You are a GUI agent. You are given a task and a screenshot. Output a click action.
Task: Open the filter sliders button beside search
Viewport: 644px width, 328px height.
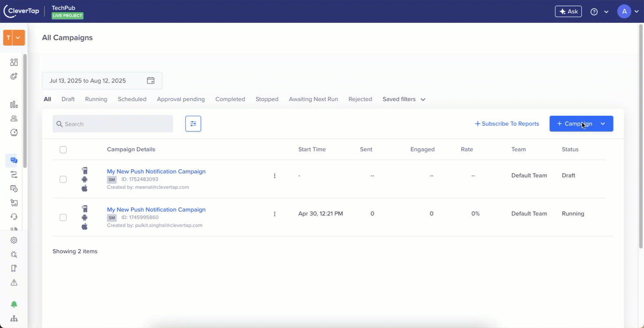(193, 124)
